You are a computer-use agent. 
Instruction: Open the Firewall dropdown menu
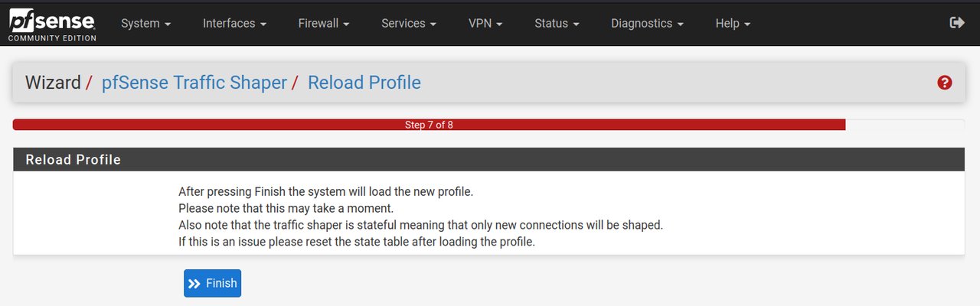(324, 23)
